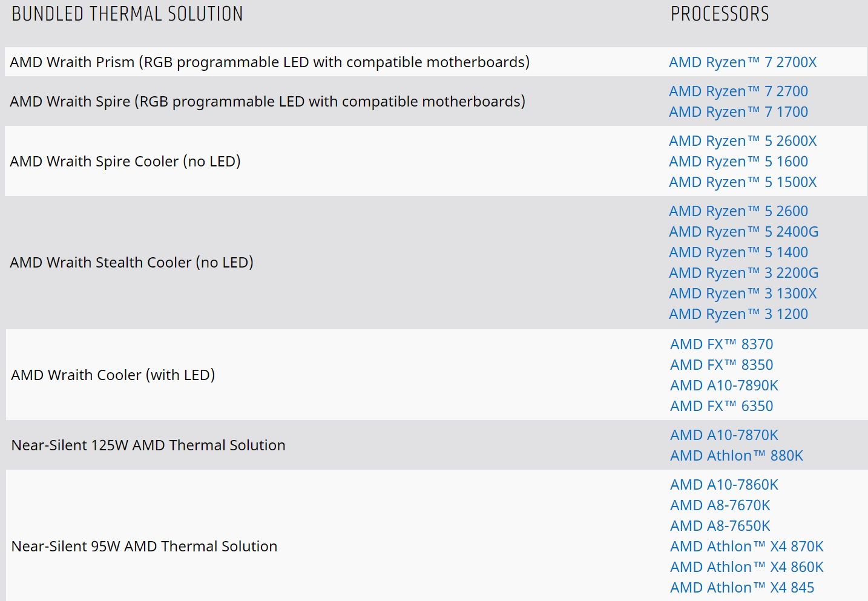
Task: Open the AMD FX 6350 link
Action: coord(722,406)
